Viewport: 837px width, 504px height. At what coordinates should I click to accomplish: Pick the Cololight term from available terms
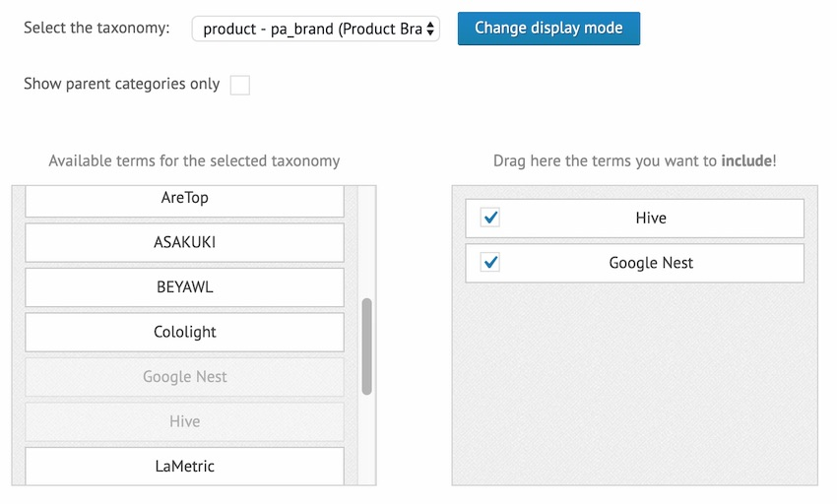click(184, 332)
